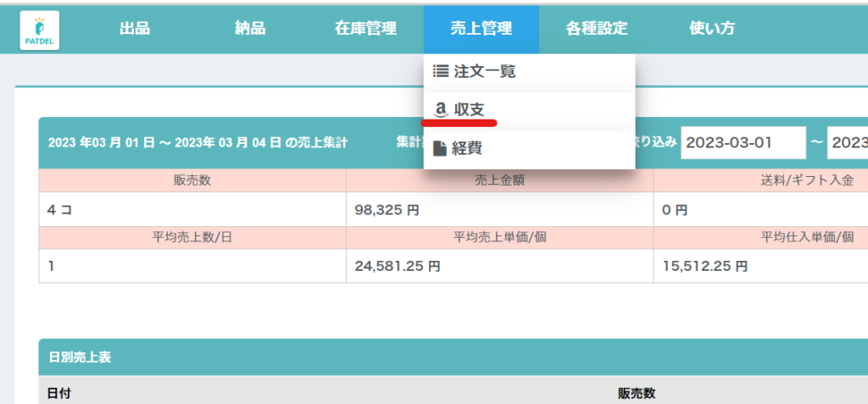The image size is (868, 404).
Task: Go to the 在庫管理 menu
Action: coord(365,29)
